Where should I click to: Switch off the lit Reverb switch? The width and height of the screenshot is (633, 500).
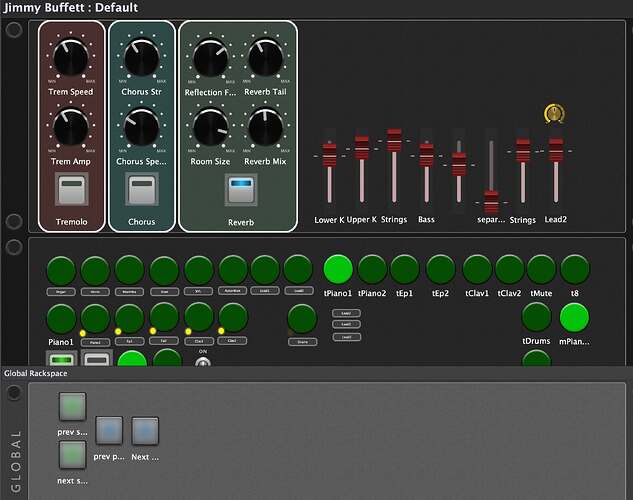pyautogui.click(x=241, y=190)
